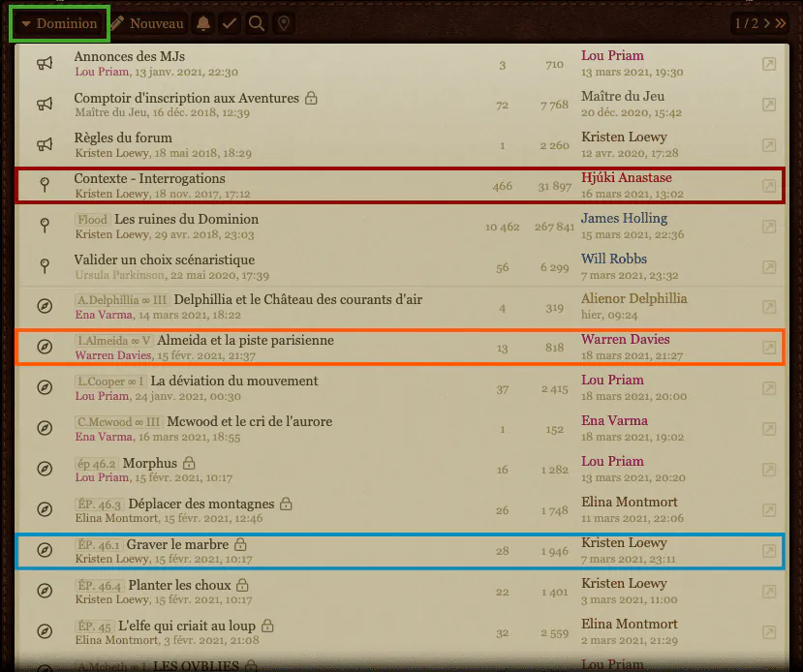Click the 1 / 2 page indicator
This screenshot has width=803, height=672.
tap(747, 23)
